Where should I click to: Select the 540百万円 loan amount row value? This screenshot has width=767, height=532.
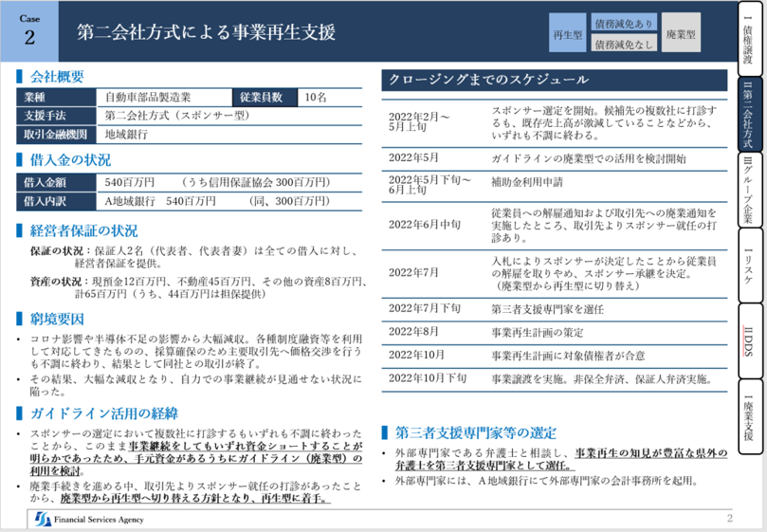pyautogui.click(x=228, y=183)
